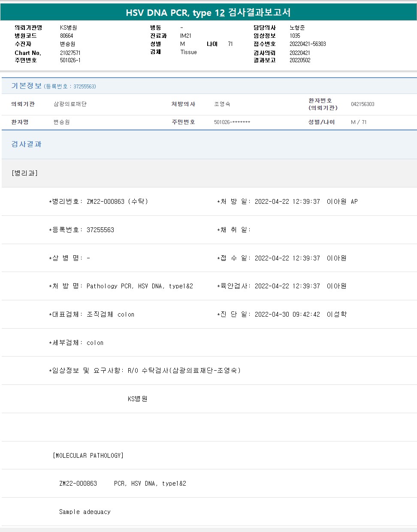The image size is (417, 532).
Task: Click the reception number 20220421-56303
Action: [x=307, y=44]
